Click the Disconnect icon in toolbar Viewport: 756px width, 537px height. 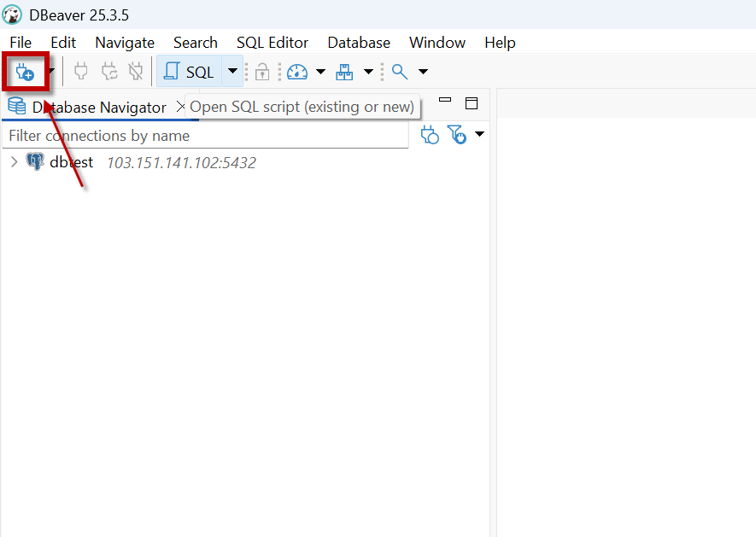click(136, 73)
